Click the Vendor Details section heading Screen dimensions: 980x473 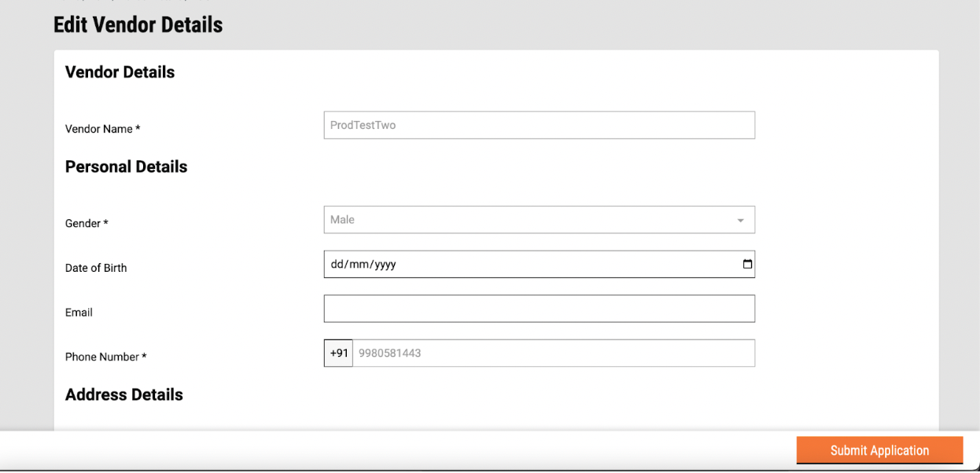click(x=120, y=72)
